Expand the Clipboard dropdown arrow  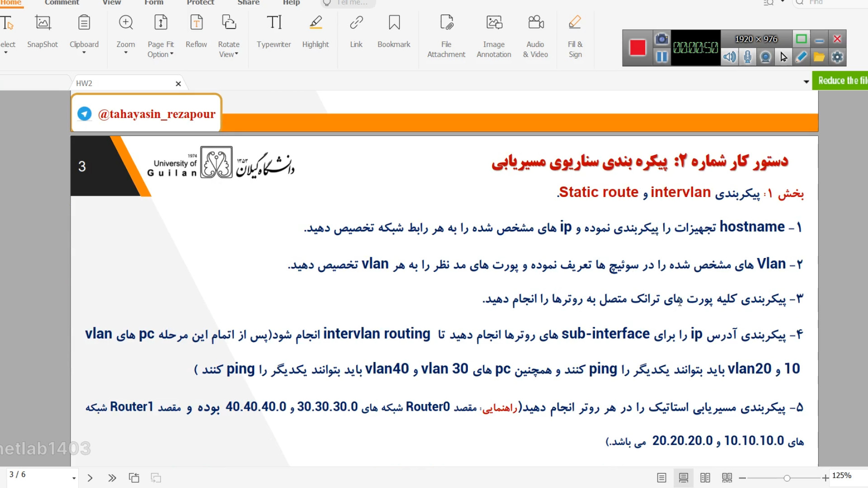point(84,53)
